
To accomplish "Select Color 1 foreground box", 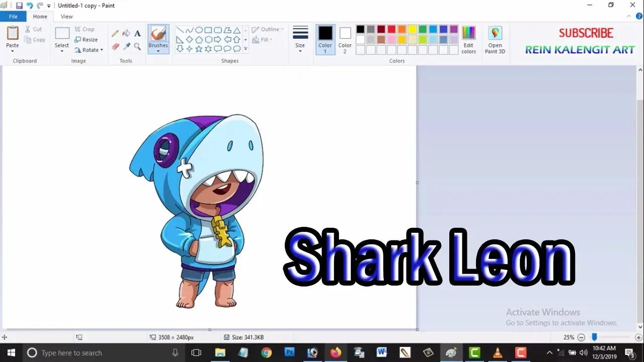I will (x=325, y=40).
